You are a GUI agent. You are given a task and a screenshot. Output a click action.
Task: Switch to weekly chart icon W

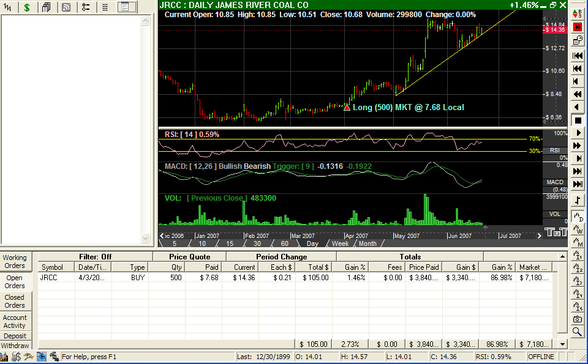coord(578,229)
